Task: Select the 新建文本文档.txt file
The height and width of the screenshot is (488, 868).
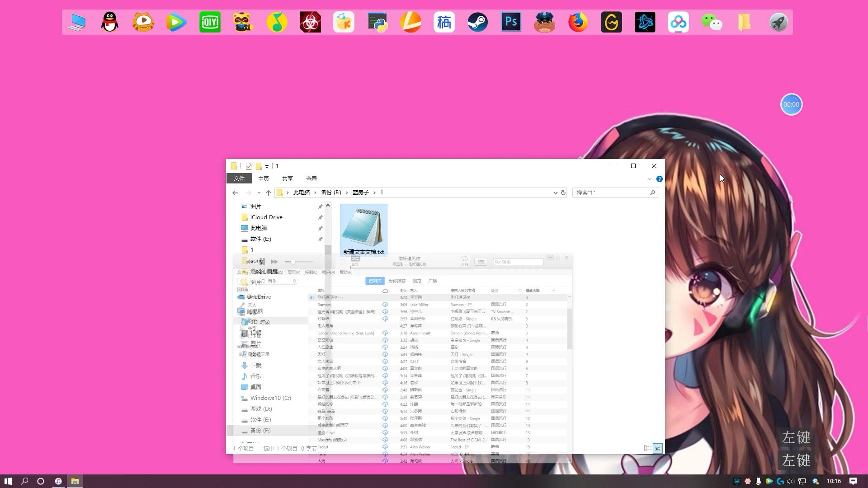Action: [x=363, y=230]
